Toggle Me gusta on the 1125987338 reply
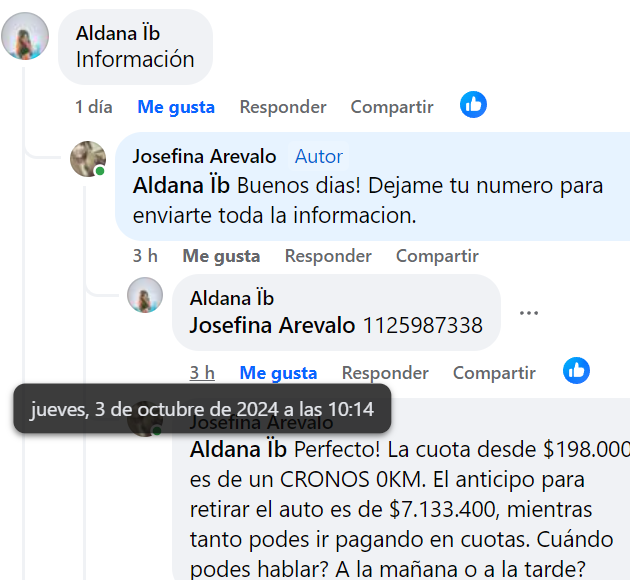Screen dimensions: 630x580 coord(278,373)
